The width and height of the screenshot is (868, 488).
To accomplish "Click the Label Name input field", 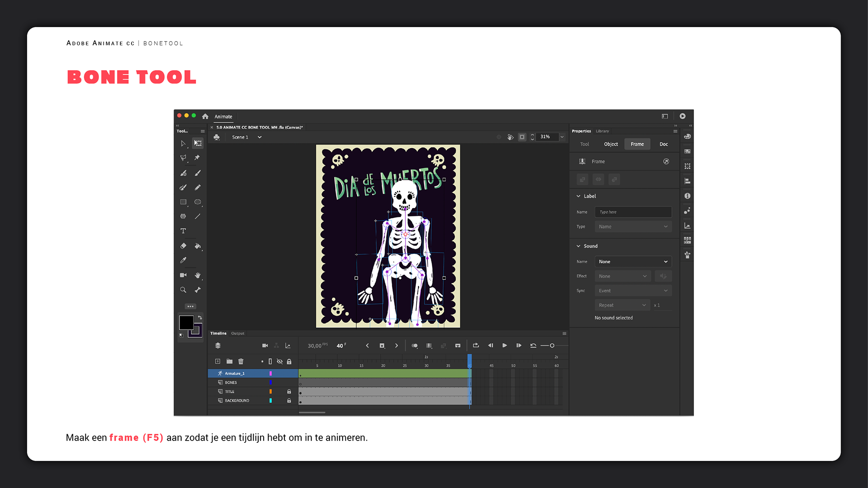I will point(633,212).
